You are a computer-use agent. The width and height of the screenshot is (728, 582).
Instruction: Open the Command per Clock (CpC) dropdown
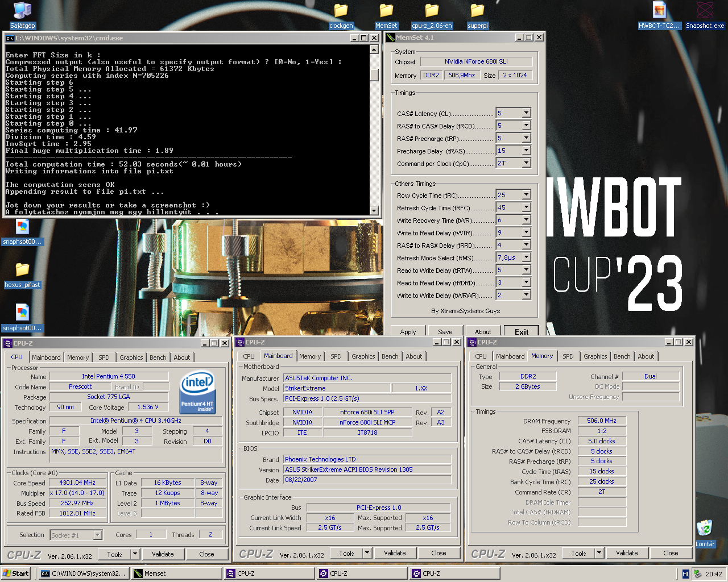(526, 163)
